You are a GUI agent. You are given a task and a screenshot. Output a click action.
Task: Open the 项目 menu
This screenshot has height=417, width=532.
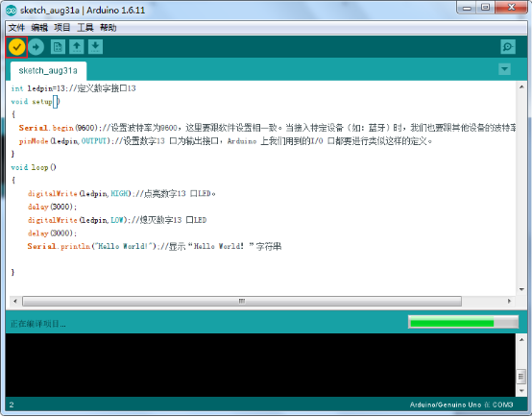point(62,28)
